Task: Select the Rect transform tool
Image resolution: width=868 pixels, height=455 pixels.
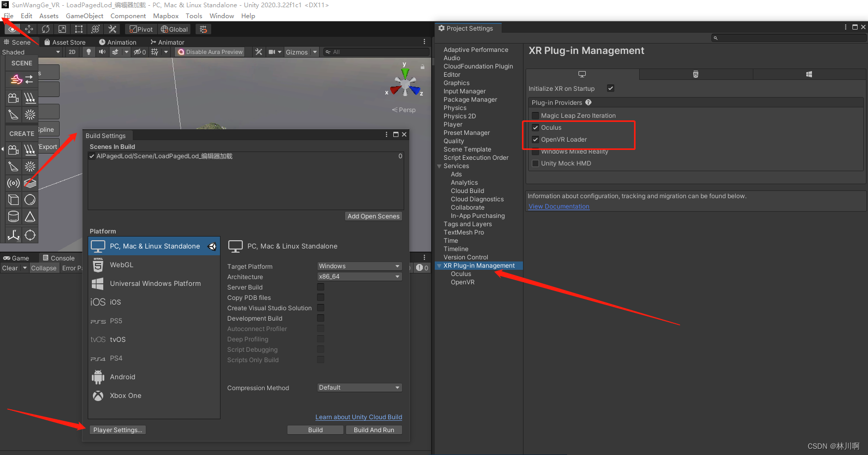Action: tap(78, 29)
